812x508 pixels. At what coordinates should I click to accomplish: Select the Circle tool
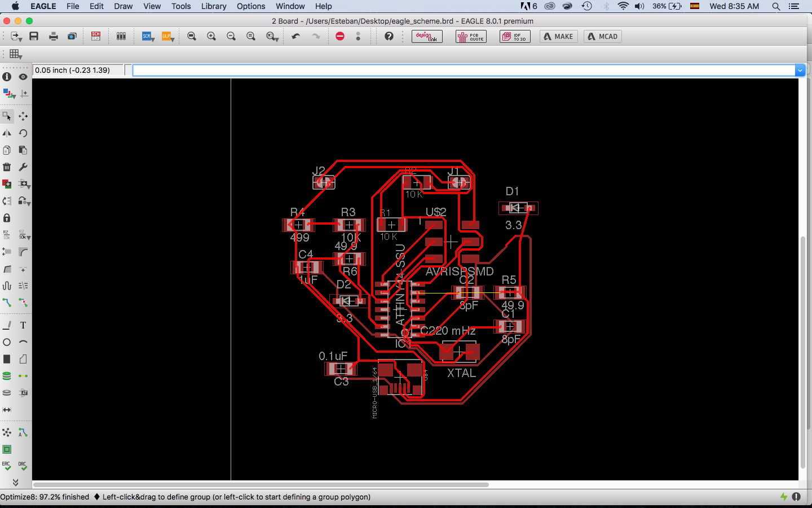(7, 342)
